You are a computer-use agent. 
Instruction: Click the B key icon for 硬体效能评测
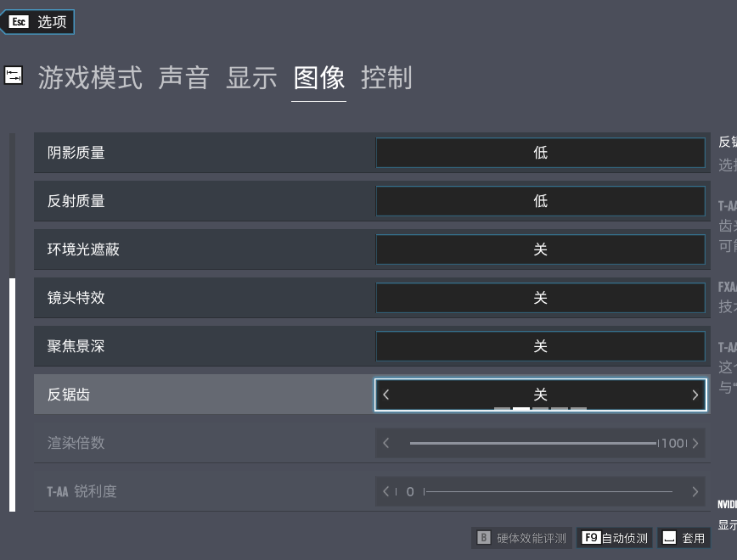483,538
